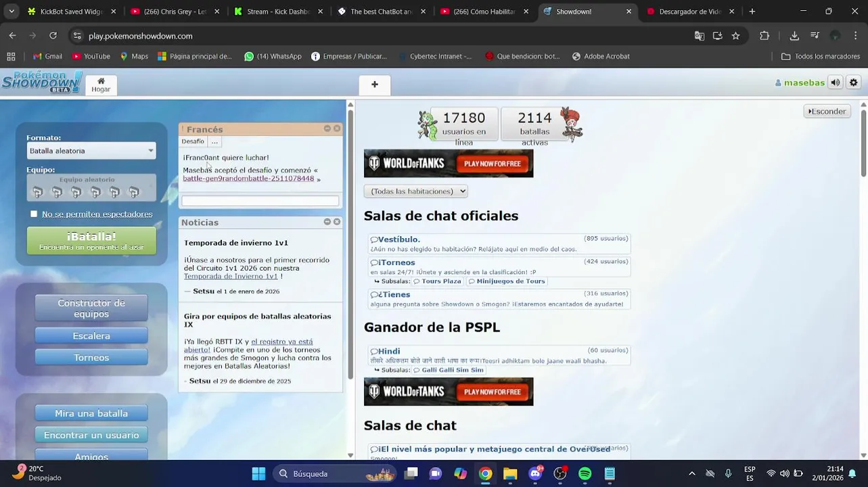The height and width of the screenshot is (487, 868).
Task: Open the Galli Galli Sim Sim subroom
Action: tap(449, 370)
